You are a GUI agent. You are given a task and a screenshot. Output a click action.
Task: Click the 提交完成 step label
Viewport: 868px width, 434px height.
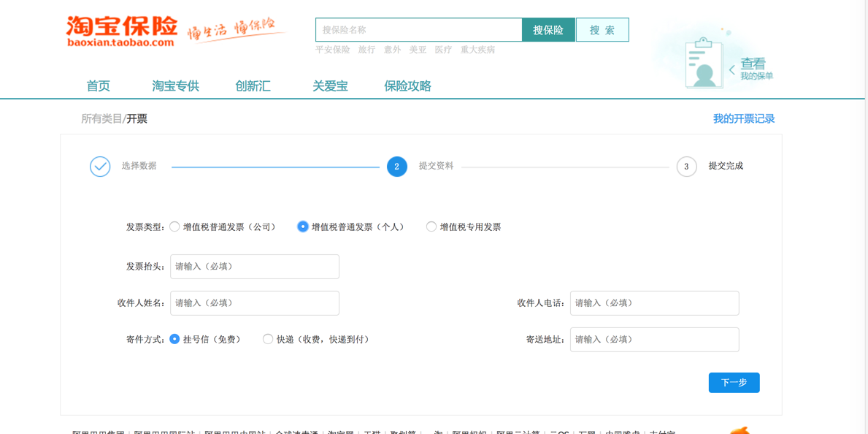(x=726, y=166)
